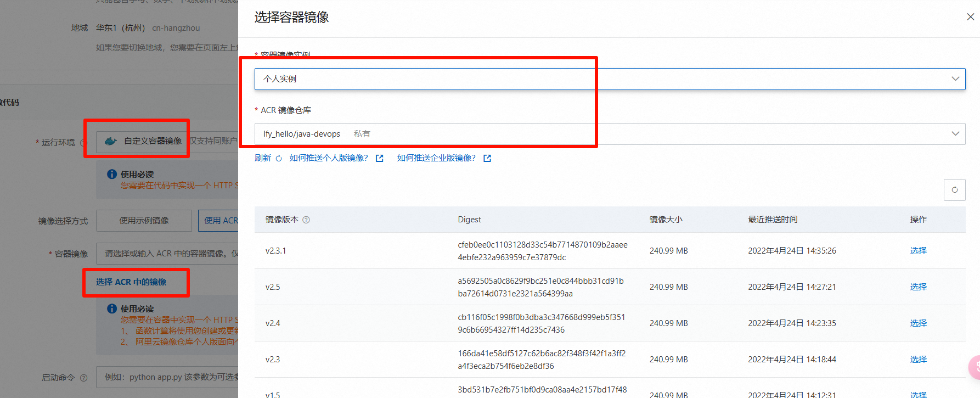980x398 pixels.
Task: Click push time 2022年4月24日 14:27:21
Action: 792,287
